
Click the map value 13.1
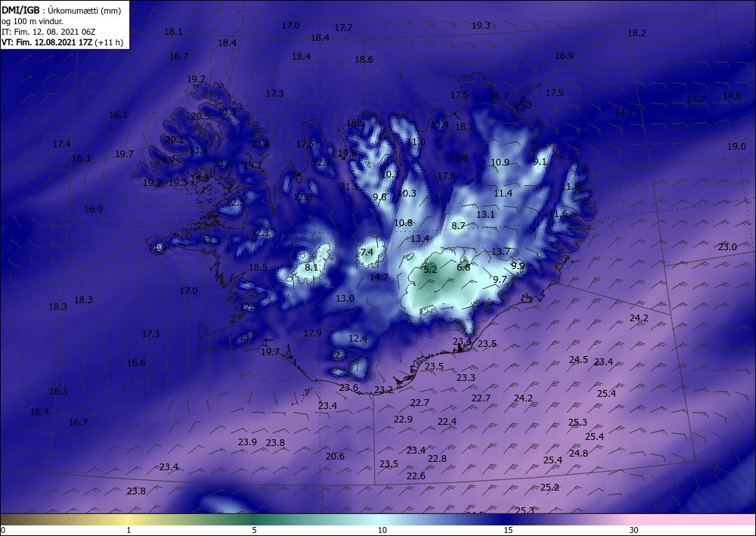tap(485, 215)
